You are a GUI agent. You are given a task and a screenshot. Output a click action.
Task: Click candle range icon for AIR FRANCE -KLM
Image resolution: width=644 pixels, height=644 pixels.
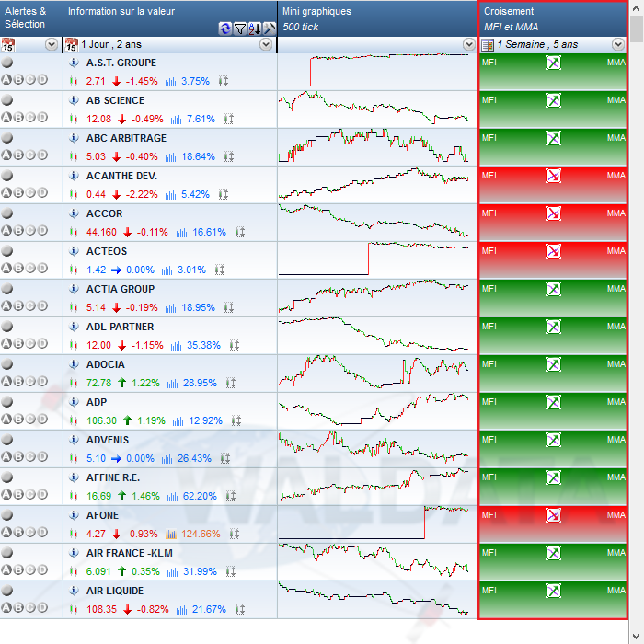pyautogui.click(x=231, y=571)
